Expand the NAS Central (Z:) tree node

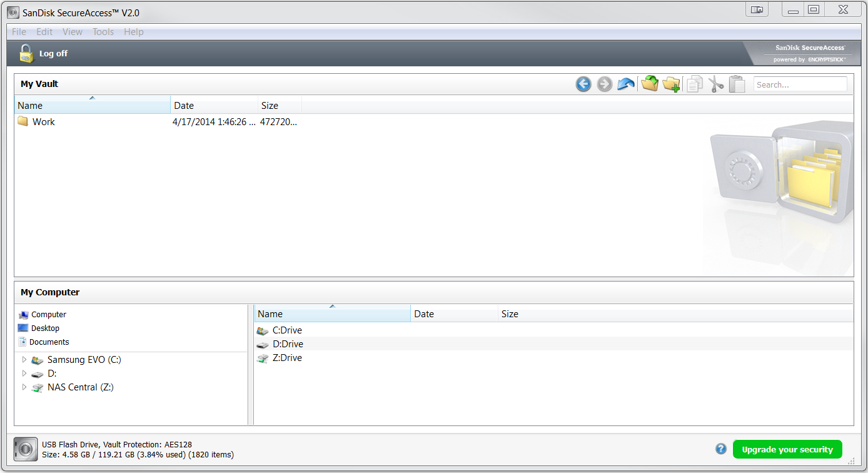coord(24,387)
